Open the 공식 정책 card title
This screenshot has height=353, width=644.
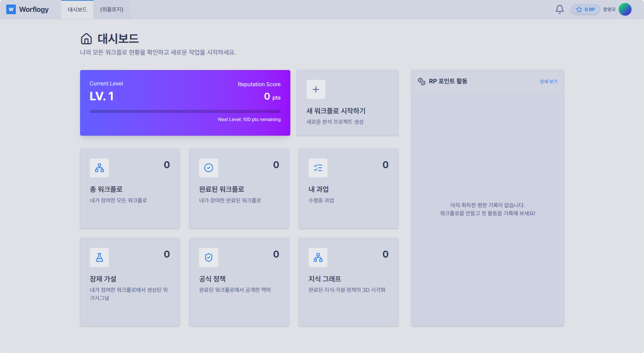coord(212,279)
